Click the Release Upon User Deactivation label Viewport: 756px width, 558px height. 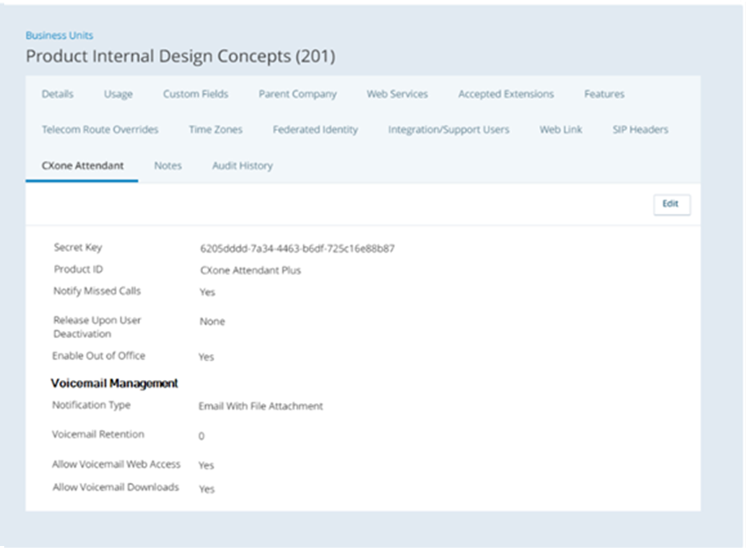[x=97, y=327]
